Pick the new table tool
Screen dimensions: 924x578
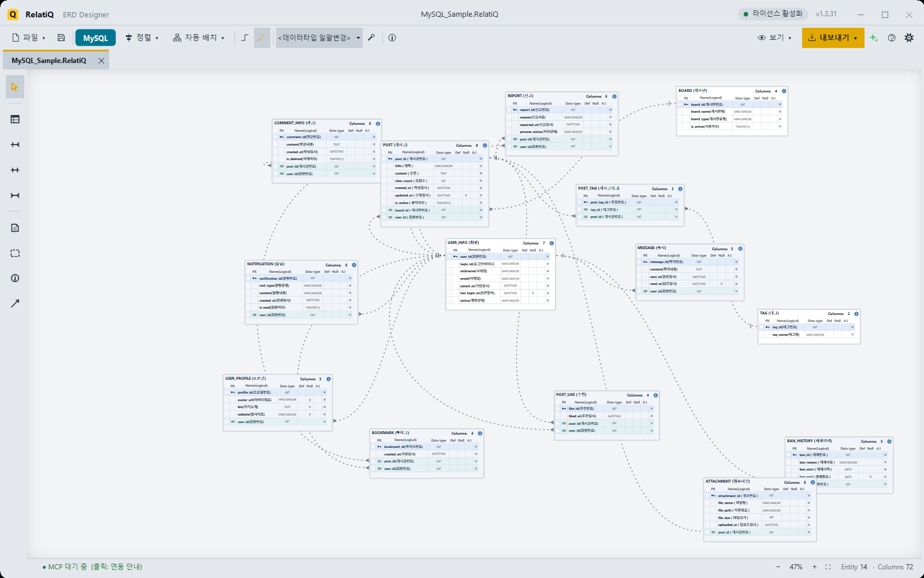coord(15,119)
